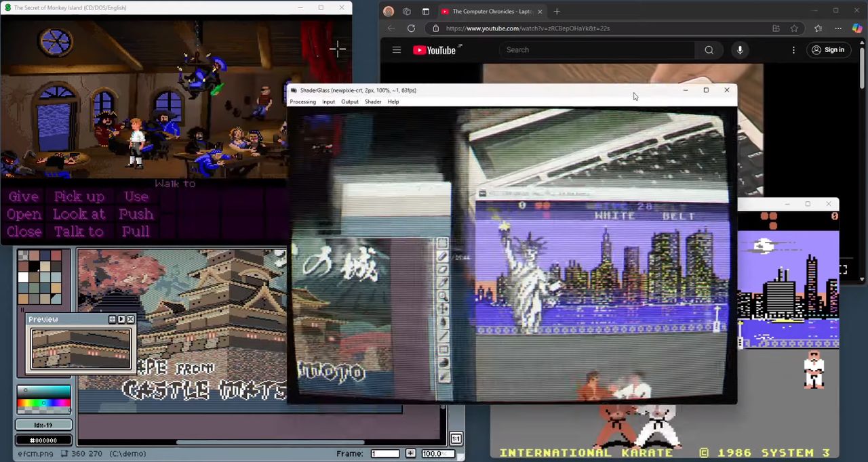Choose the Give verb in Monkey Island
Screen dimensions: 868x462
[x=24, y=196]
